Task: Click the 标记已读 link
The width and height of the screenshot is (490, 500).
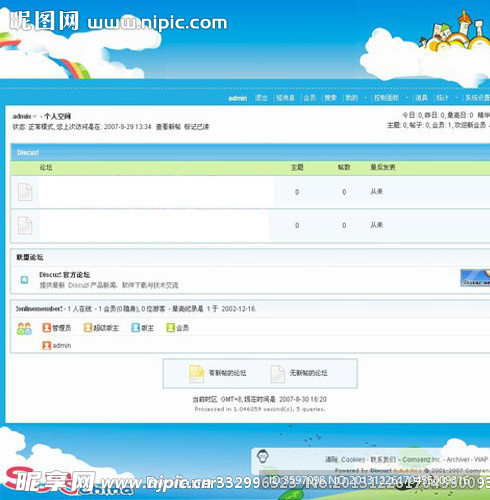Action: [197, 127]
